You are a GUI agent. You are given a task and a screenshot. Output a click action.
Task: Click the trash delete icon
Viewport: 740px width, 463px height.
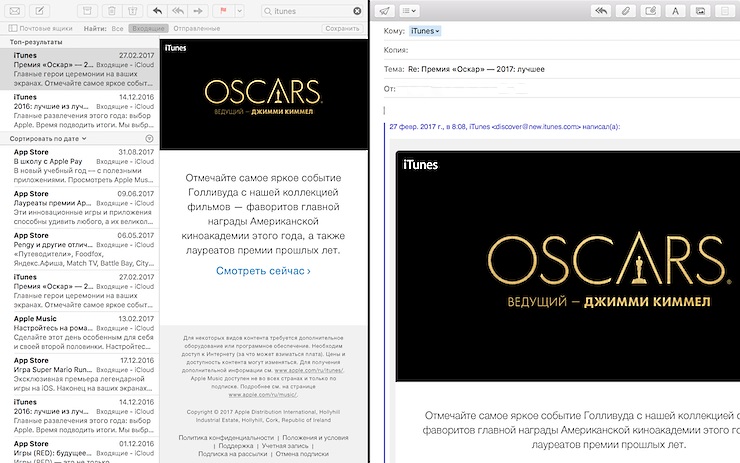point(111,10)
